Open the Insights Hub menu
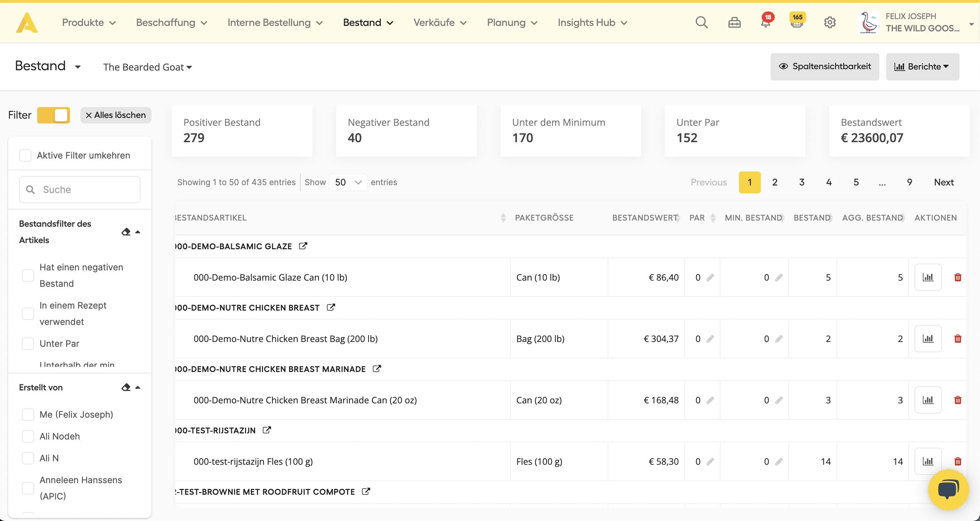The height and width of the screenshot is (521, 980). coord(592,23)
